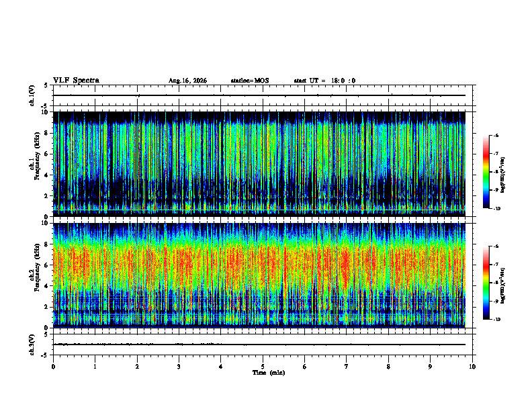
Task: Click the ch.1 spectrogram color scale bar
Action: pos(486,172)
